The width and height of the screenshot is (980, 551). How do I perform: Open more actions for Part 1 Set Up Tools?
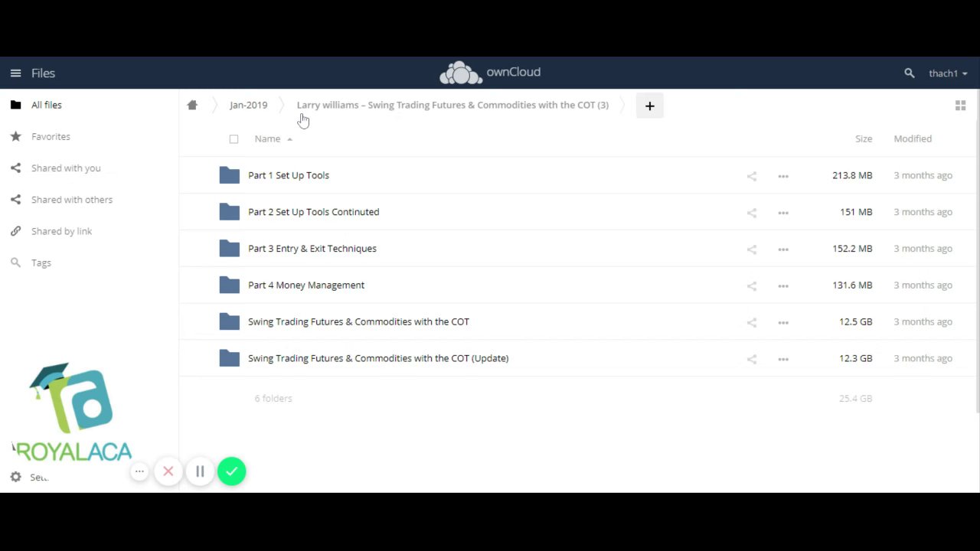(783, 176)
